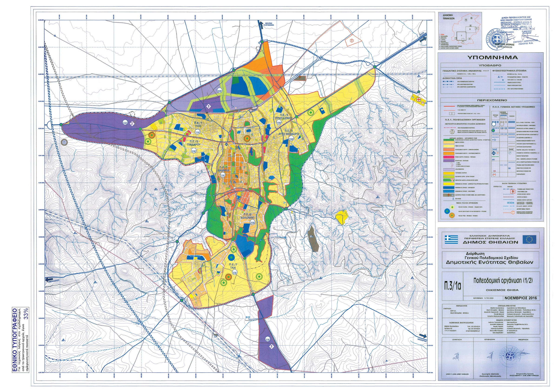Click the pink local center swatch in the legend

pos(449,157)
